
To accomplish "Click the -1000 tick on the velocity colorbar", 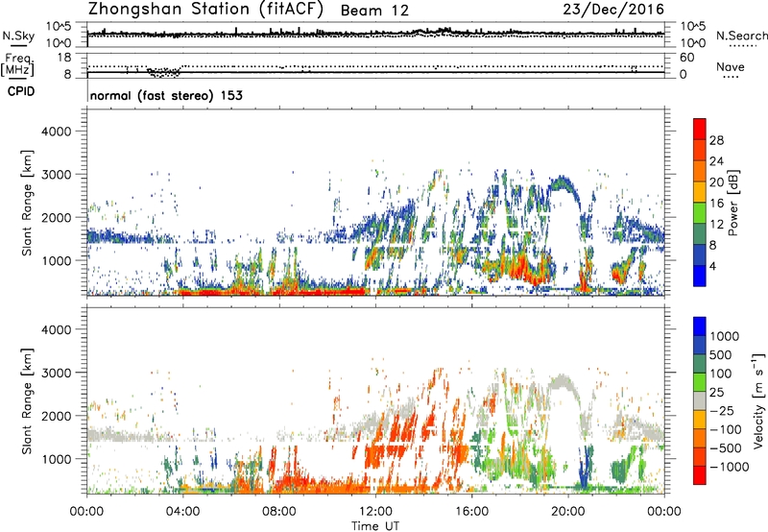I will coord(730,467).
